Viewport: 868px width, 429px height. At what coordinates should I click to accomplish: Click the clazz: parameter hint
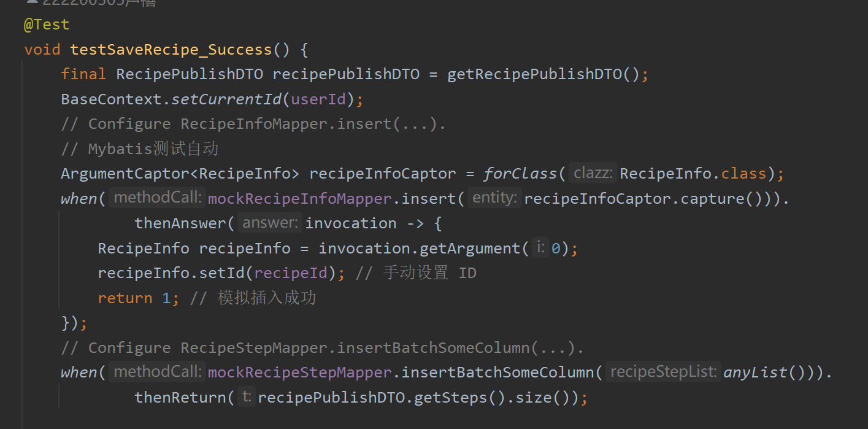(x=593, y=173)
